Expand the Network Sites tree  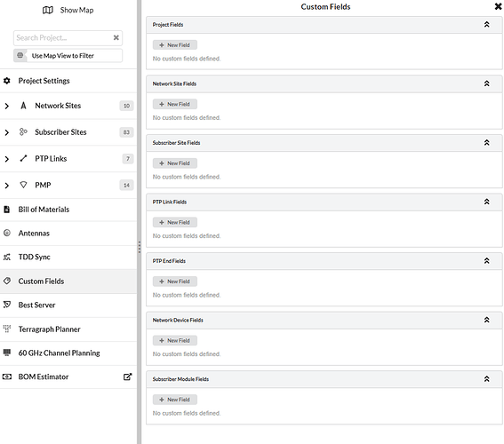tap(7, 106)
